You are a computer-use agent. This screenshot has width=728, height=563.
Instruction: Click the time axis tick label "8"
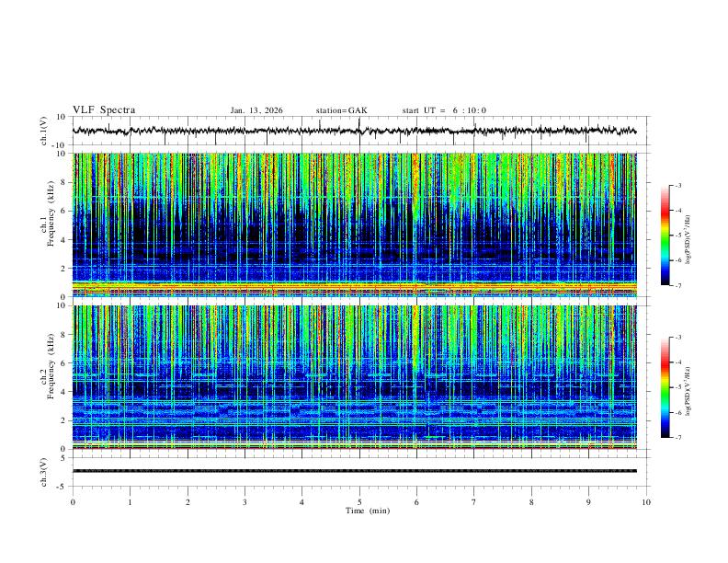click(x=531, y=502)
